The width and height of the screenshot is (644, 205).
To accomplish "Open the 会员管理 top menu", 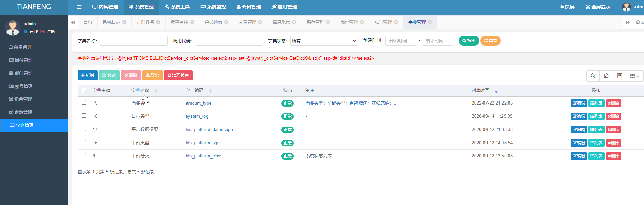I will (x=249, y=7).
